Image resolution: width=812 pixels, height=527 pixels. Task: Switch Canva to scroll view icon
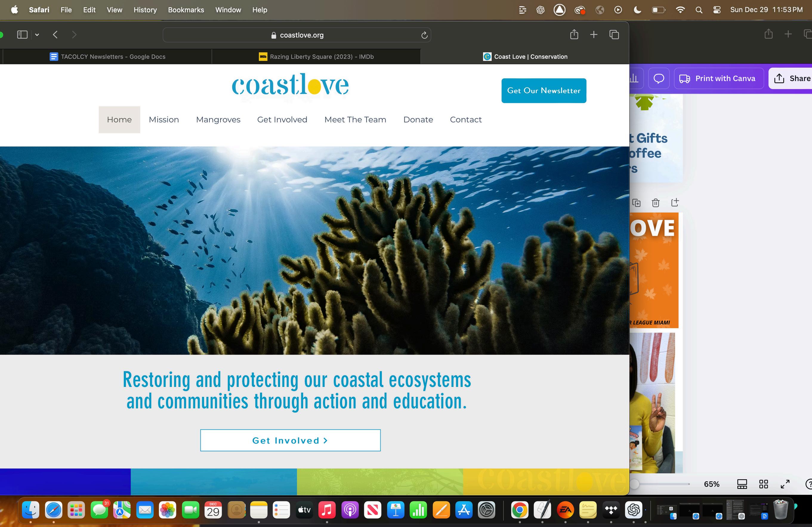(x=742, y=484)
